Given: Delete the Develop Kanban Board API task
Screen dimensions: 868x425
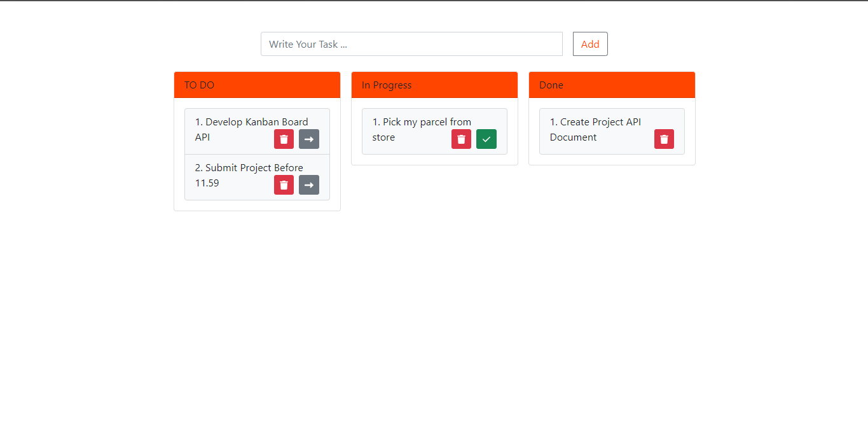Looking at the screenshot, I should click(x=284, y=139).
